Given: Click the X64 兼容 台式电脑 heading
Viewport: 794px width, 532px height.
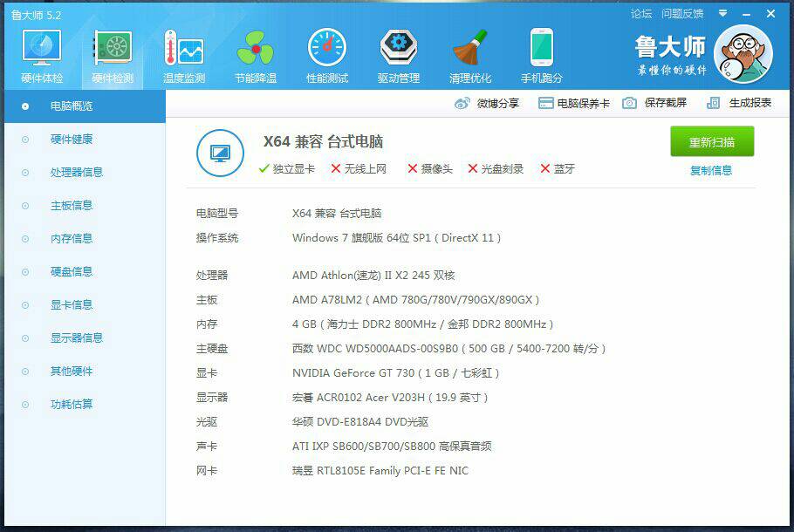Looking at the screenshot, I should tap(323, 141).
